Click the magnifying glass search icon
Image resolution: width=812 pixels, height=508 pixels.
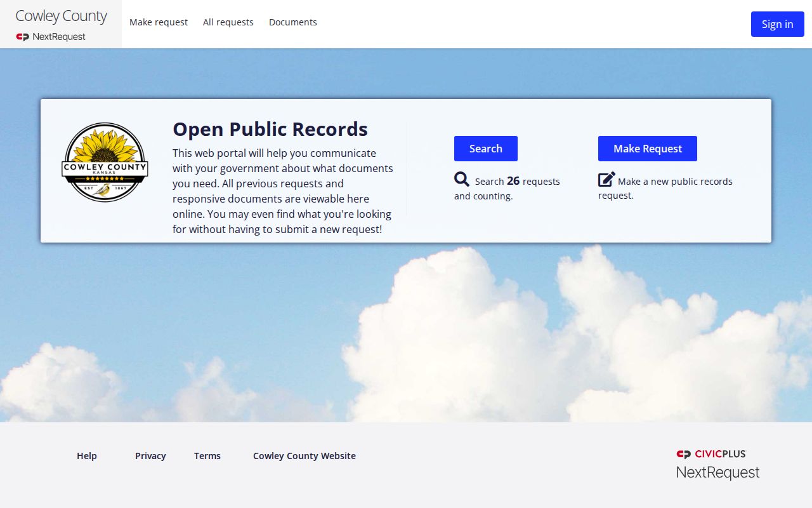coord(462,180)
